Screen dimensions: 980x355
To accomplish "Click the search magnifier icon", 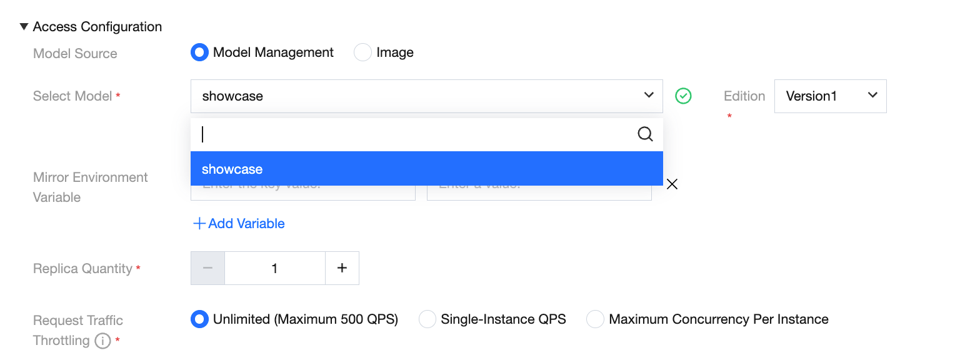I will pos(645,134).
